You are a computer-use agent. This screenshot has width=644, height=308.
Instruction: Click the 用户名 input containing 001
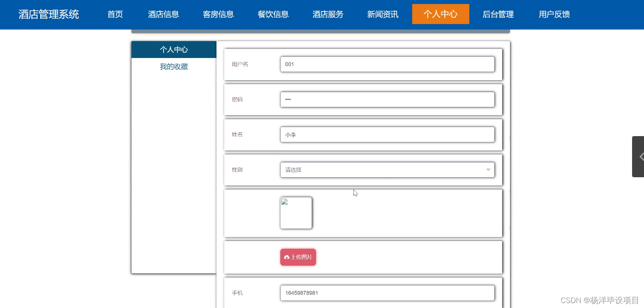tap(387, 64)
